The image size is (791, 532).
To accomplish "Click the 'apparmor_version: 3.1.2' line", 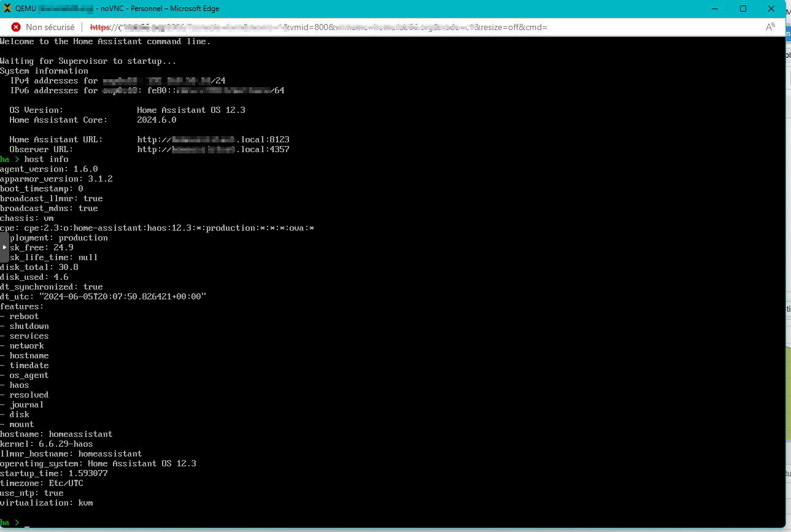I will click(56, 179).
